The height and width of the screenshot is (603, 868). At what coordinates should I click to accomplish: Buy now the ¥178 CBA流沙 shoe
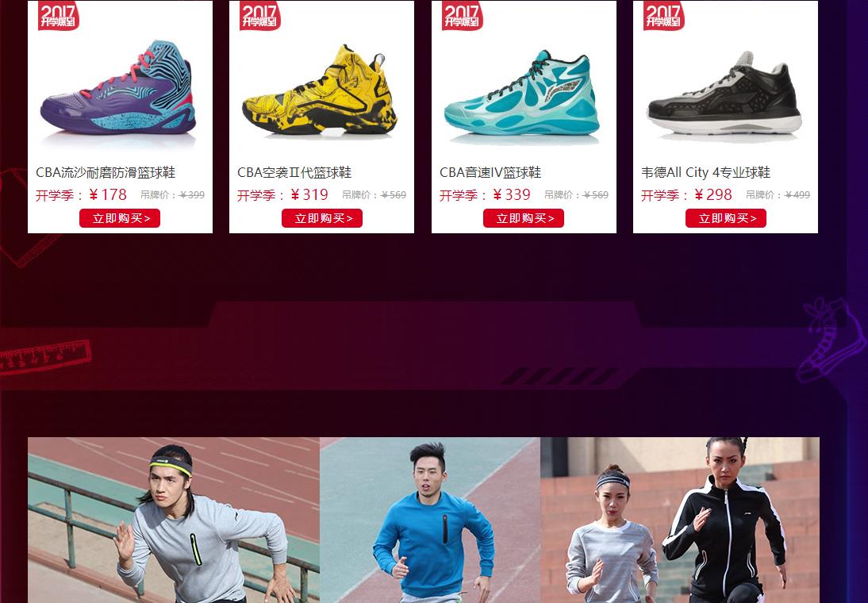120,218
